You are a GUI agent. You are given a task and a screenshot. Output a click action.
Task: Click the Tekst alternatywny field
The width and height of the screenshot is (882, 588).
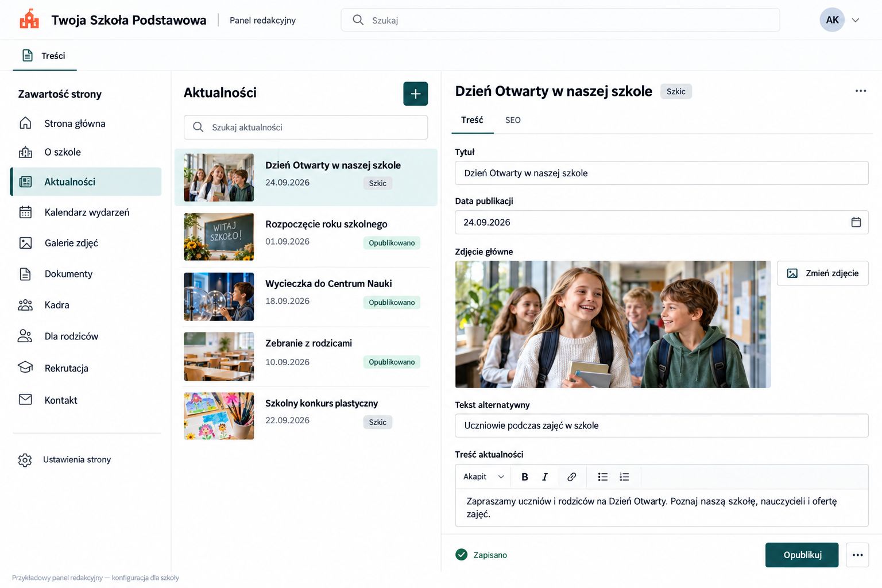click(661, 425)
